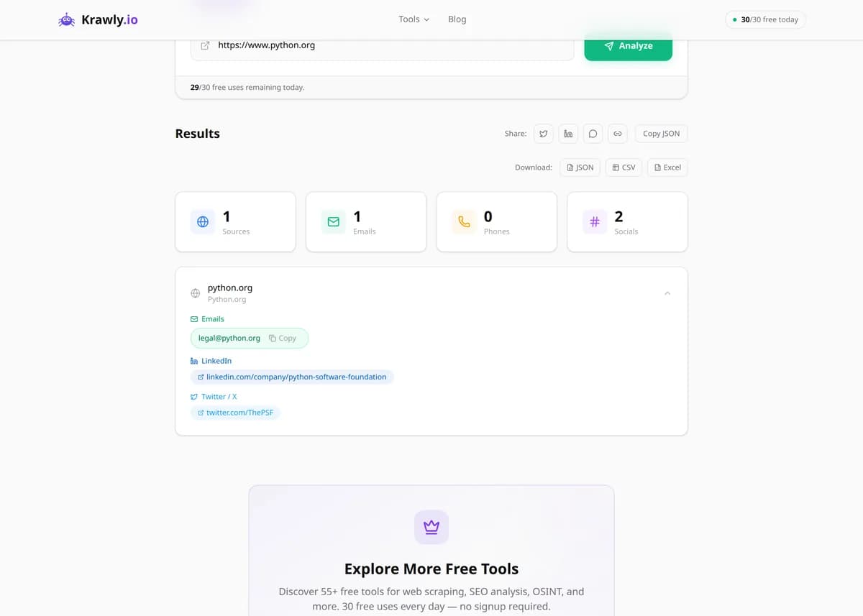Viewport: 863px width, 616px height.
Task: Click the Krawly.io spider logo icon
Action: pyautogui.click(x=66, y=20)
